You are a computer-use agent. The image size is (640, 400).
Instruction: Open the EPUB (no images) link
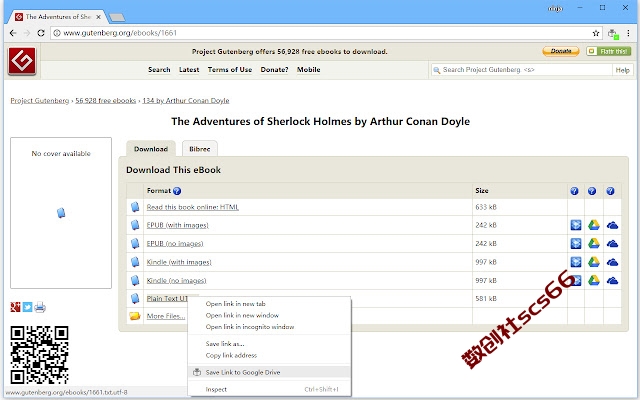[x=175, y=243]
